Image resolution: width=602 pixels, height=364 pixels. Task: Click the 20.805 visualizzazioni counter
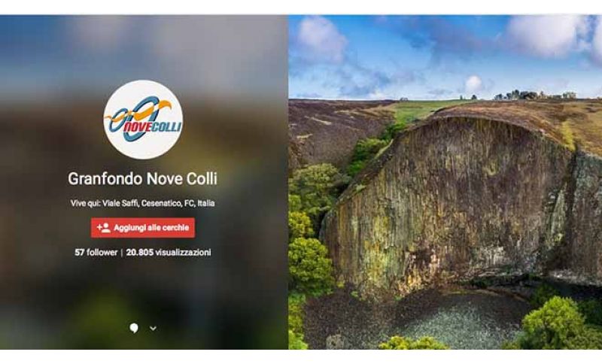(x=169, y=253)
